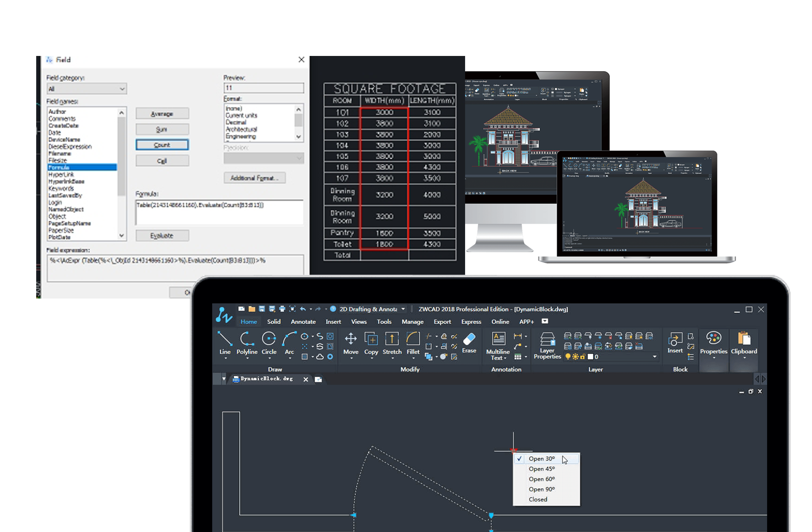Open Layer Properties manager
The height and width of the screenshot is (532, 812).
click(x=547, y=345)
